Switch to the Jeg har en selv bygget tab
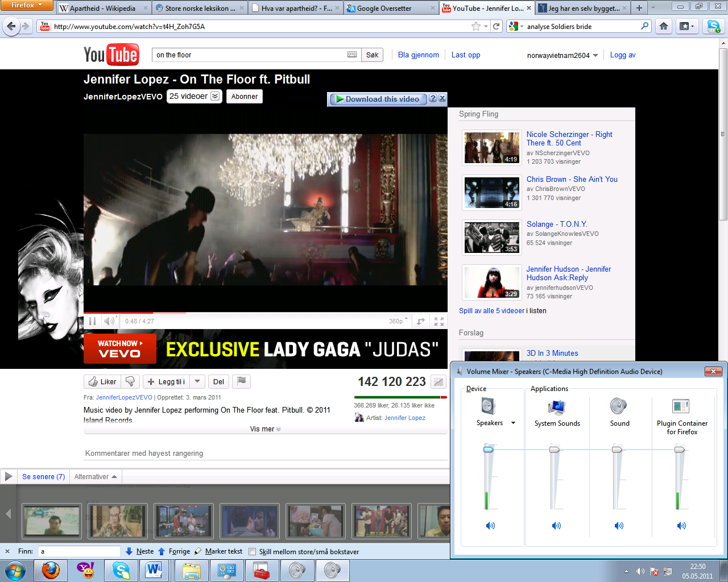Screen dimensions: 728x582 (584, 8)
